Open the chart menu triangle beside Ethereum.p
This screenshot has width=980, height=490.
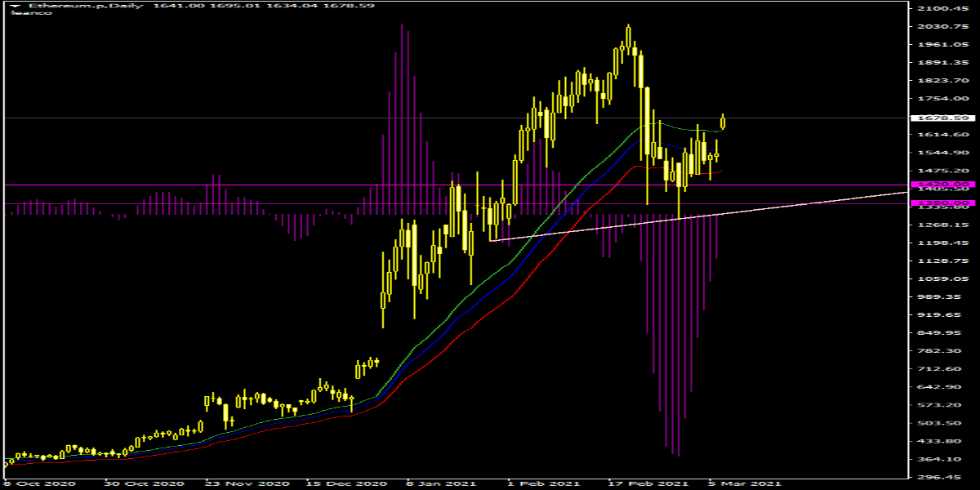pos(13,5)
